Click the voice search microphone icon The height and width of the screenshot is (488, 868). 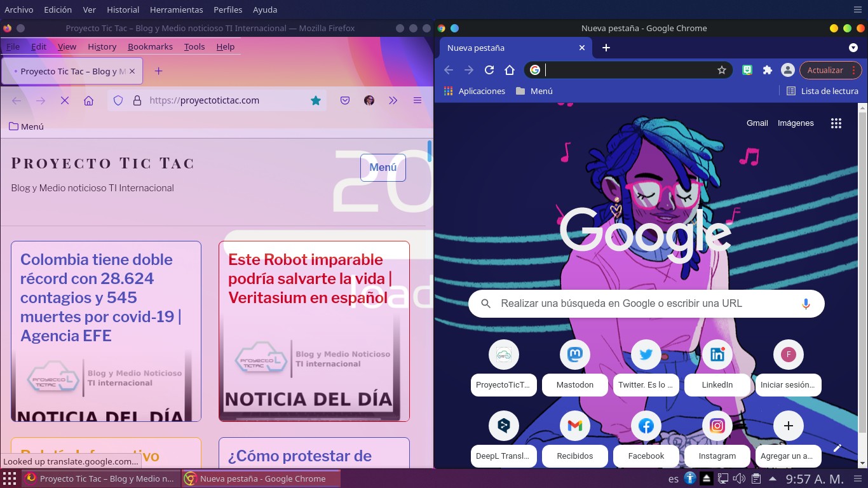tap(806, 304)
